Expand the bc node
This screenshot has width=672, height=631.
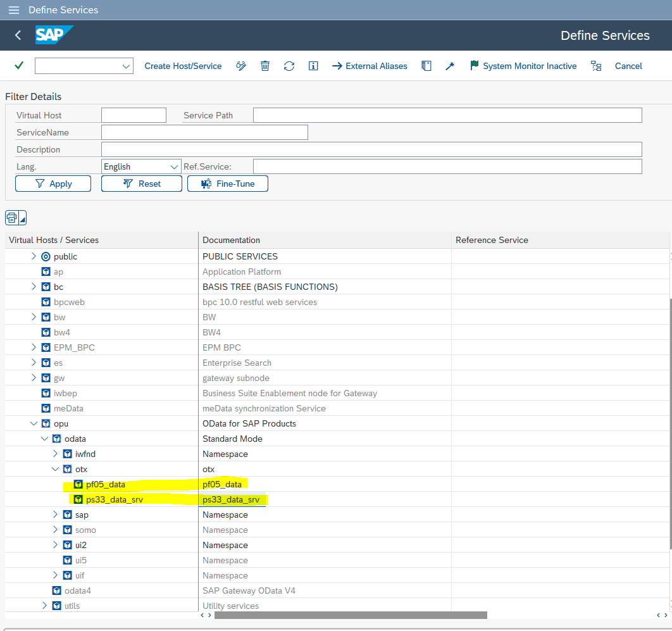click(34, 287)
